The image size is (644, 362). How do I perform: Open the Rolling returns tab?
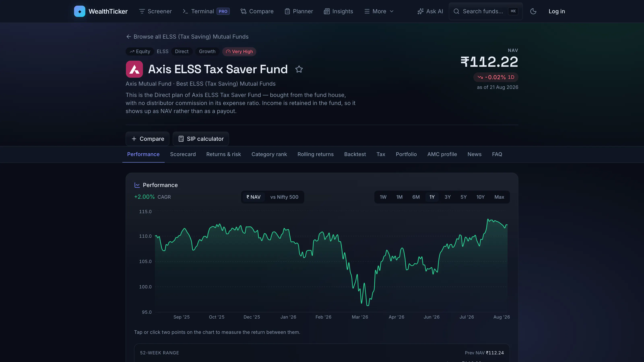pyautogui.click(x=316, y=154)
